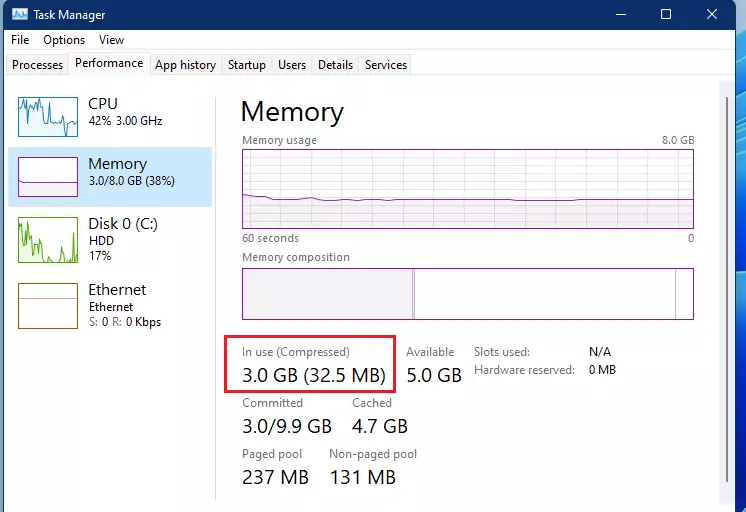Select the Ethernet graph thumbnail

pyautogui.click(x=48, y=306)
